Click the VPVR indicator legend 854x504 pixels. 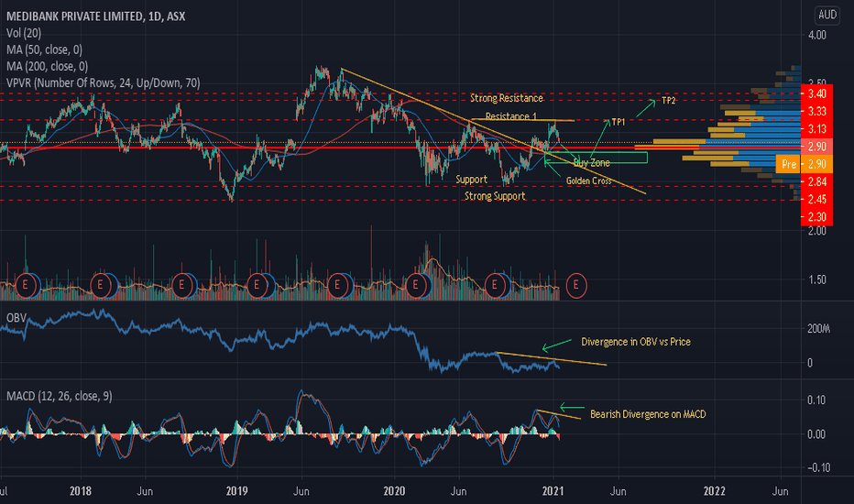[104, 82]
